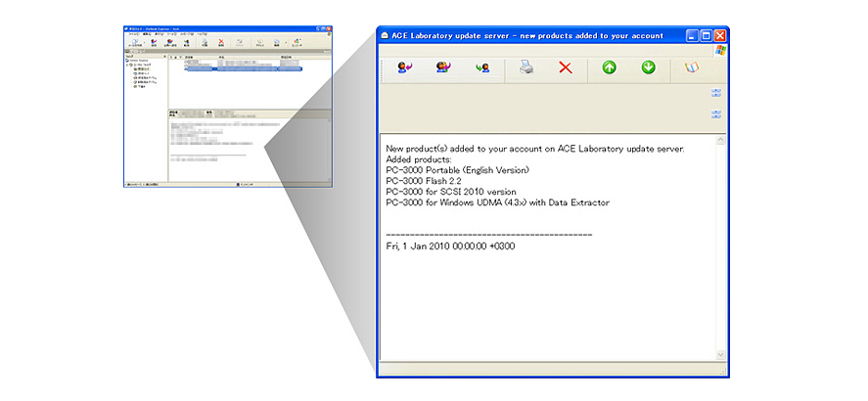Viewport: 868px width, 401px height.
Task: Select highlighted message row in Outlook Express list
Action: [243, 69]
